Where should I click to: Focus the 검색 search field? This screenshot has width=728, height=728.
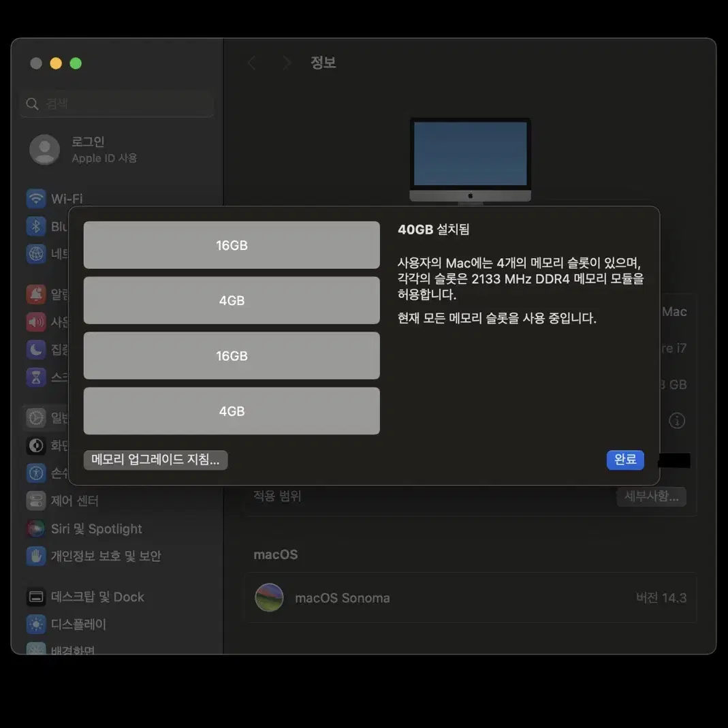117,104
